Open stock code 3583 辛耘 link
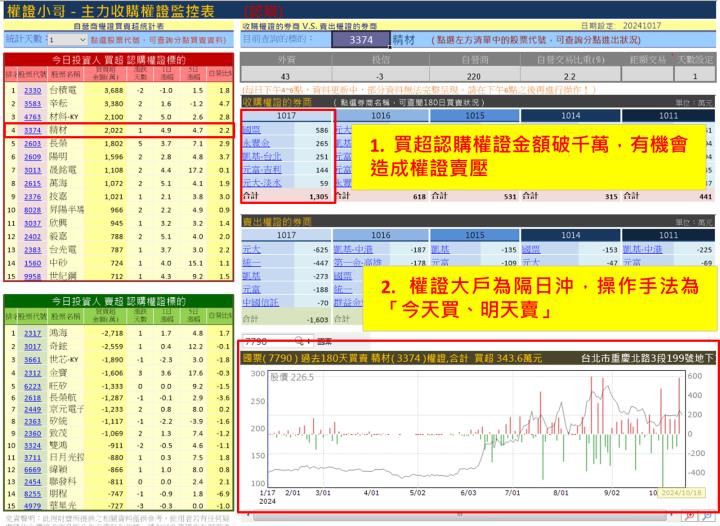720x526 pixels. [x=33, y=104]
